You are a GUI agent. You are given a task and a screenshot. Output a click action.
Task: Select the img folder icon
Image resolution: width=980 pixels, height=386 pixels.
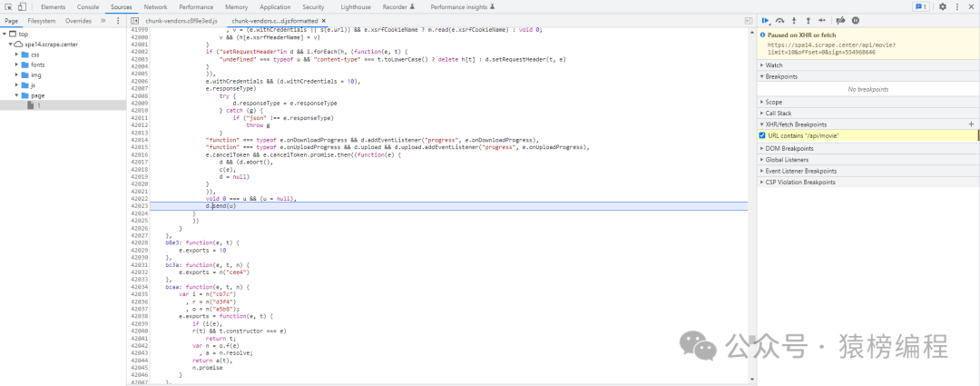click(x=25, y=75)
